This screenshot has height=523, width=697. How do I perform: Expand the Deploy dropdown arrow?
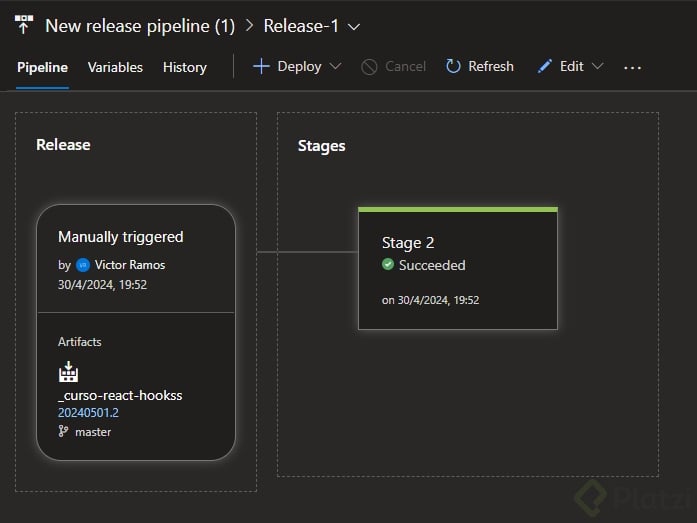point(335,66)
